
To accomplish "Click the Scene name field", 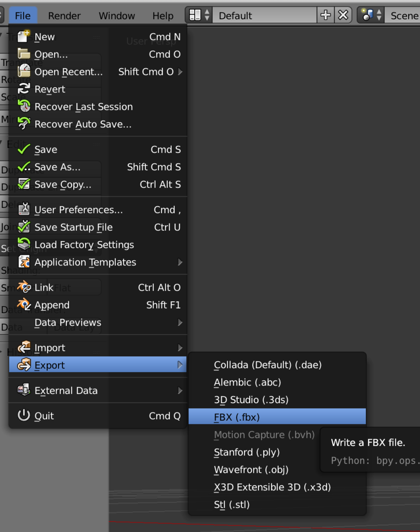I will pos(402,15).
